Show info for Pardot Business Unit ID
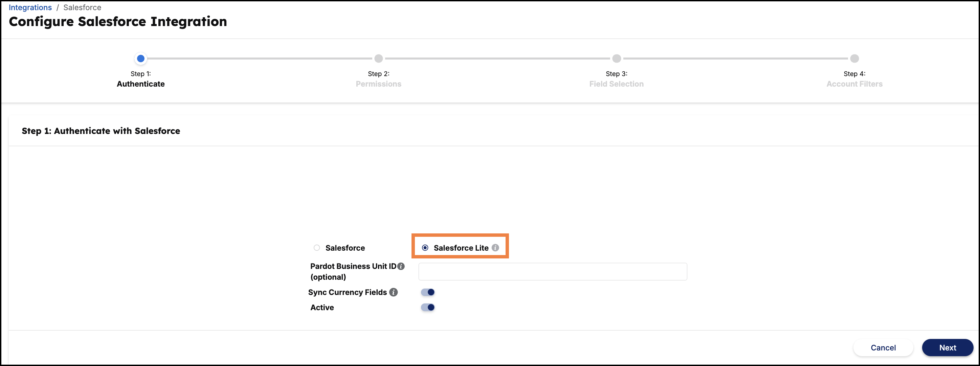The image size is (980, 366). [401, 266]
